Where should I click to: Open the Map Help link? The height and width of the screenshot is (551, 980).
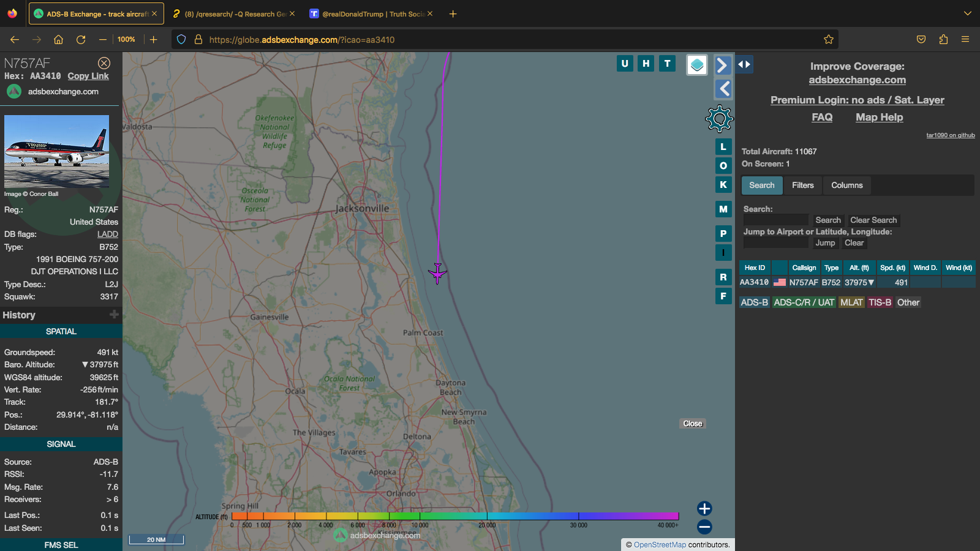point(879,117)
